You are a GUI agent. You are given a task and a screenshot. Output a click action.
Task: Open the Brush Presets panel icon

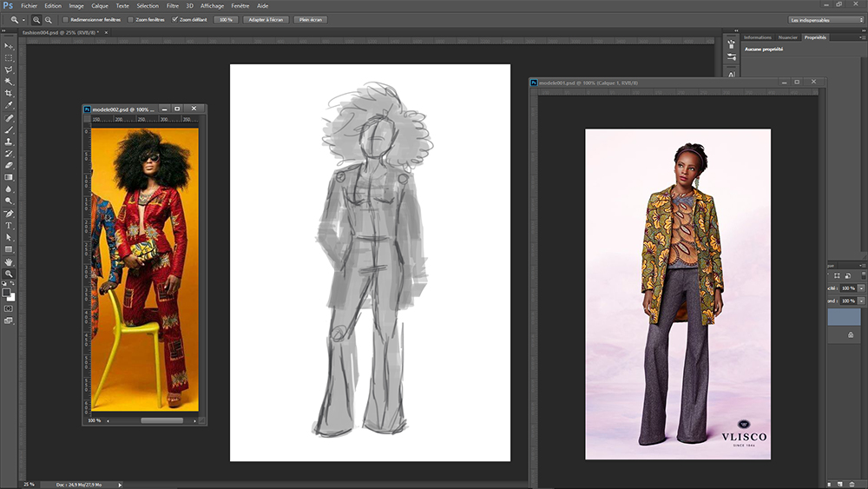pyautogui.click(x=732, y=57)
